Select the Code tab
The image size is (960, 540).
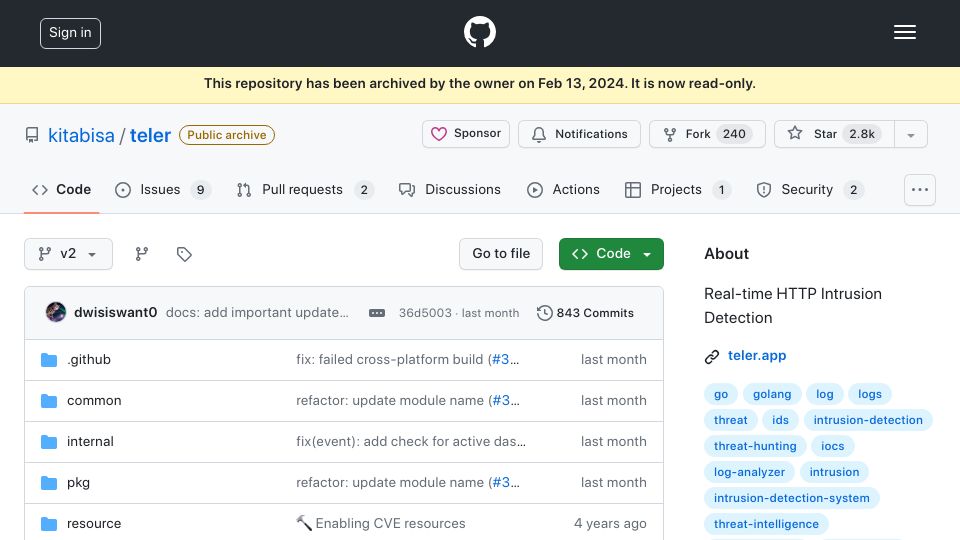tap(61, 190)
